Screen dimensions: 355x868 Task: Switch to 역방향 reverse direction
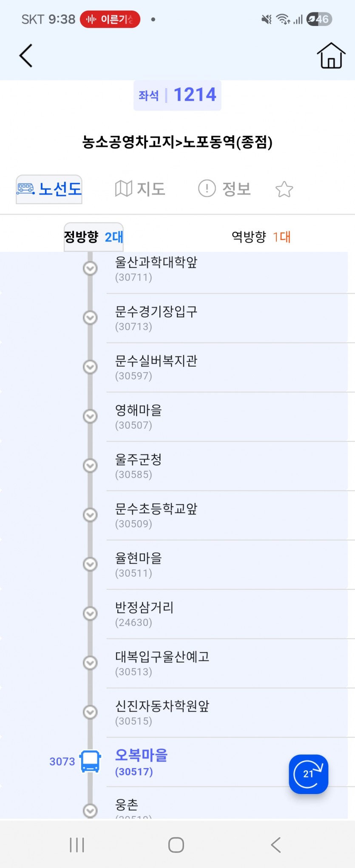[x=261, y=237]
